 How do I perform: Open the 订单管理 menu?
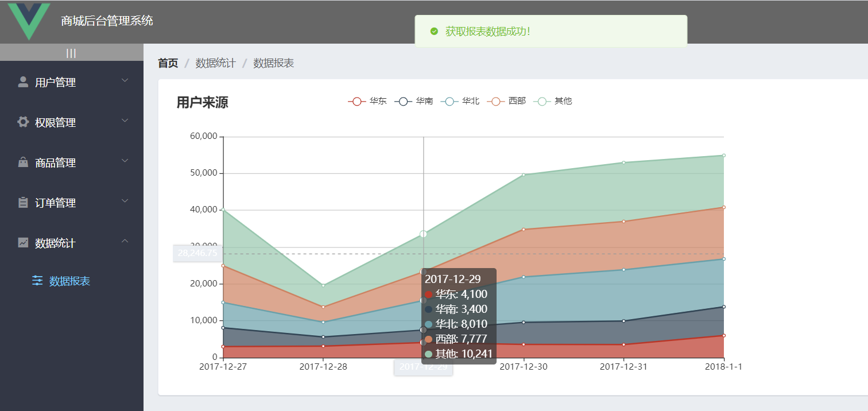point(72,203)
